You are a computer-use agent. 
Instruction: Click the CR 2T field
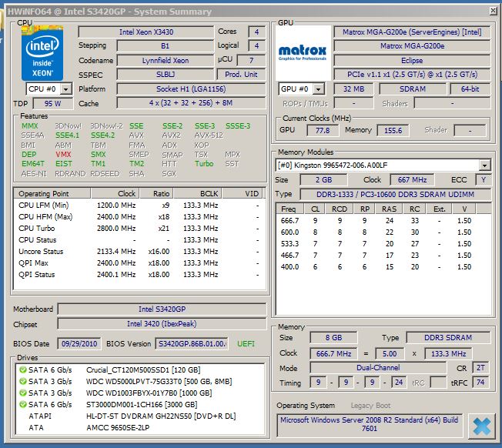click(480, 368)
